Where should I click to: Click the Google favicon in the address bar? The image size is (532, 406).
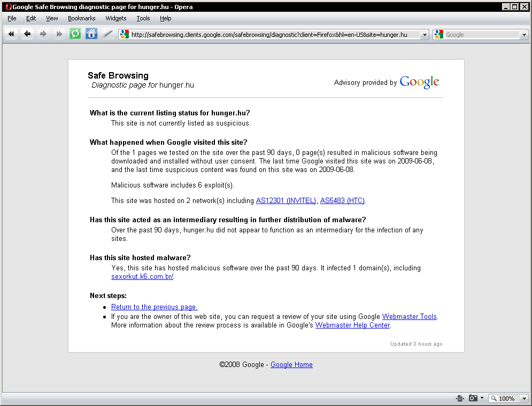click(125, 34)
